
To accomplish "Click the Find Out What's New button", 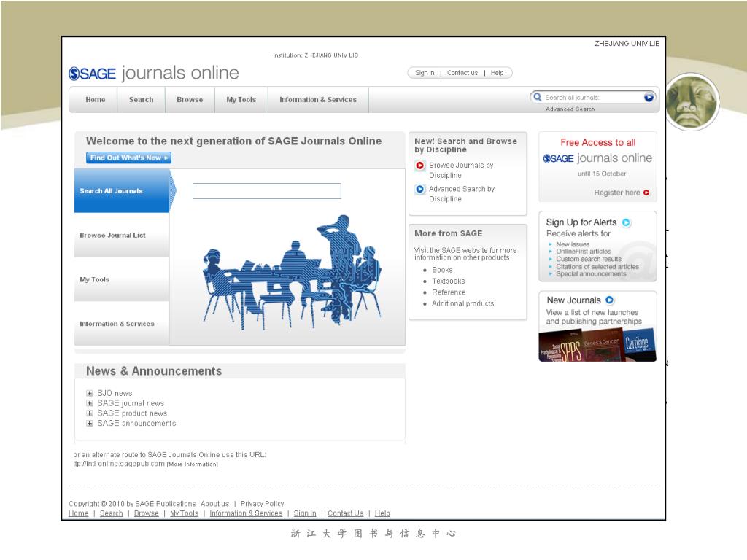I will (x=128, y=157).
